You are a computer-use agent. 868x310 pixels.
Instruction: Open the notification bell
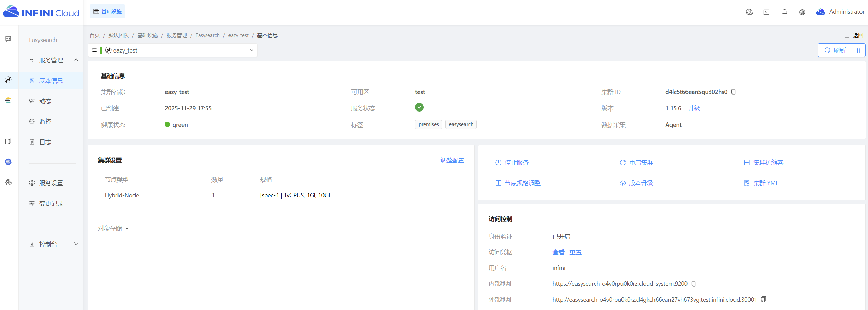click(x=784, y=12)
